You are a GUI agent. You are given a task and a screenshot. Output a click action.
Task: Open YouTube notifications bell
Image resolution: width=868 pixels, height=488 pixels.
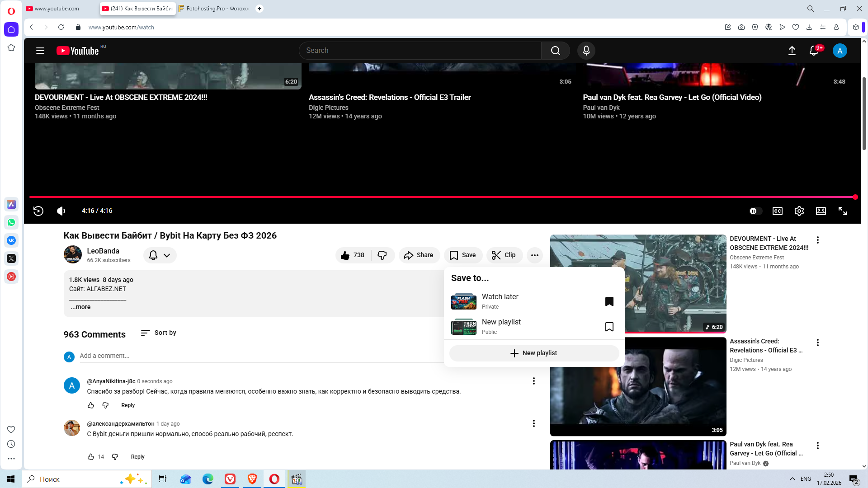tap(814, 51)
